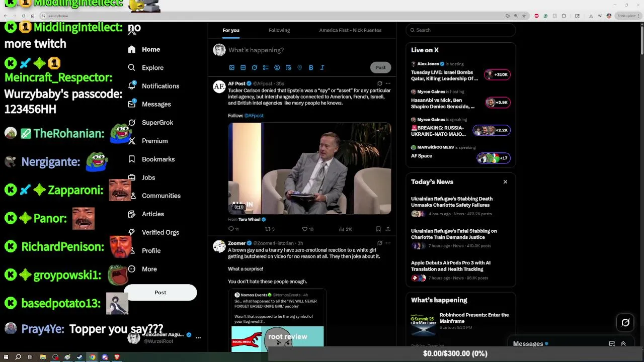Open Bookmarks in the sidebar

point(151,159)
